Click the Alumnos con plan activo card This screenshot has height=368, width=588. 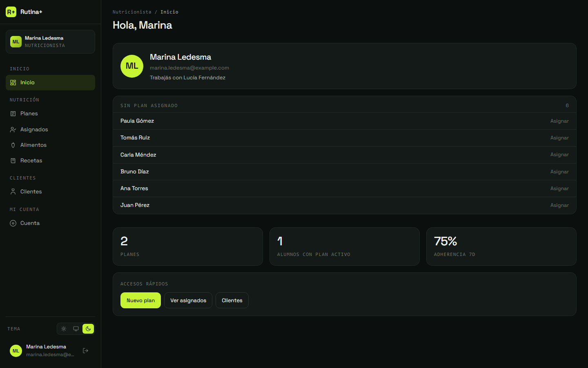coord(345,247)
